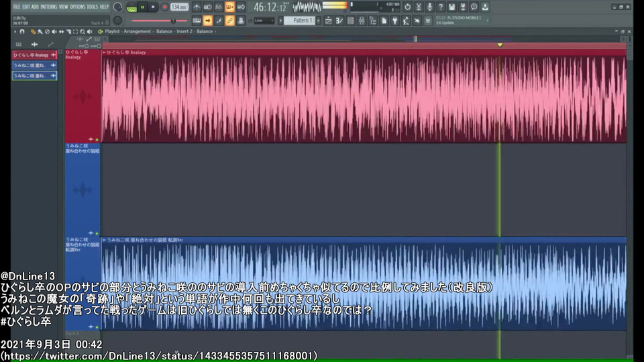
Task: Open the FILE menu
Action: [x=17, y=7]
